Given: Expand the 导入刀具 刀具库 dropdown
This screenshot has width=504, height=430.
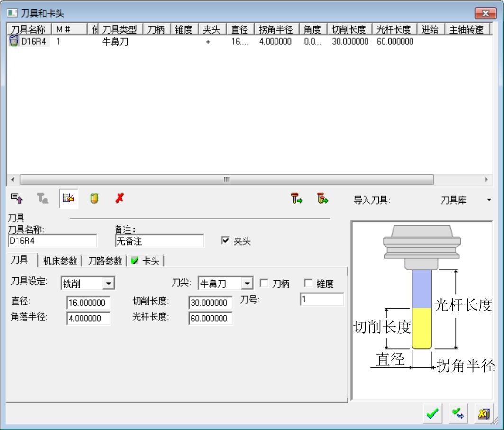Looking at the screenshot, I should [x=489, y=201].
